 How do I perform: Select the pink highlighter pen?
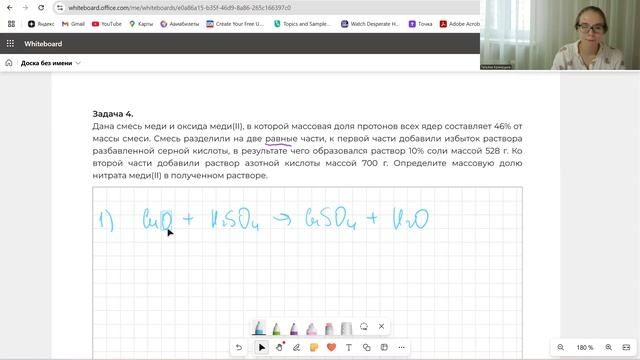[x=311, y=328]
